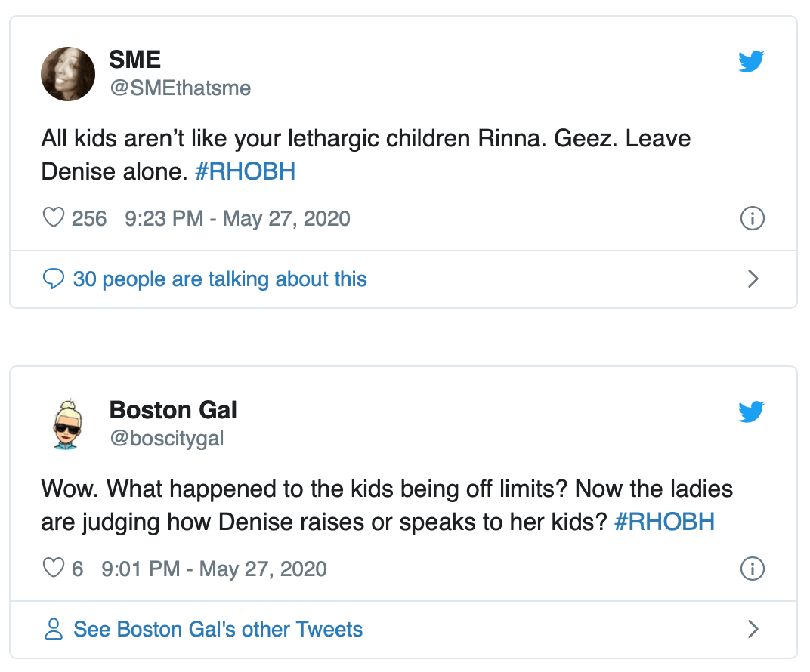Click the Twitter bird icon on Boston Gal's tweet

click(x=751, y=412)
